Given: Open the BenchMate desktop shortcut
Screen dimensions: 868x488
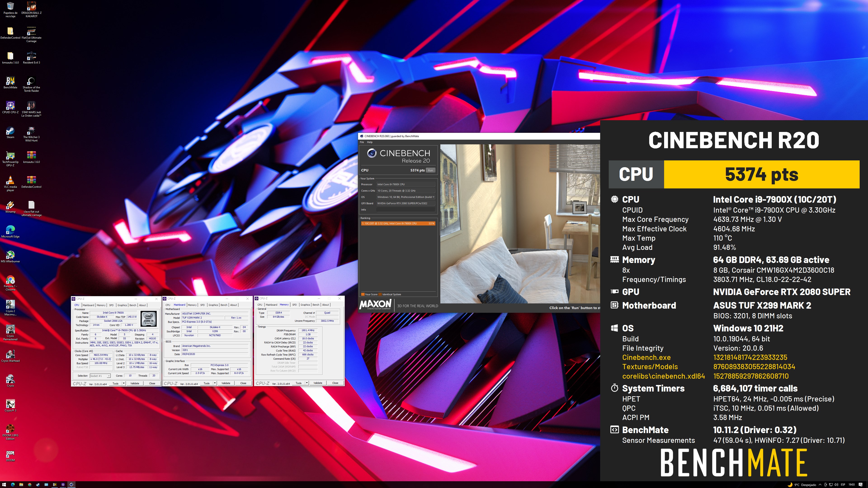Looking at the screenshot, I should pyautogui.click(x=10, y=82).
